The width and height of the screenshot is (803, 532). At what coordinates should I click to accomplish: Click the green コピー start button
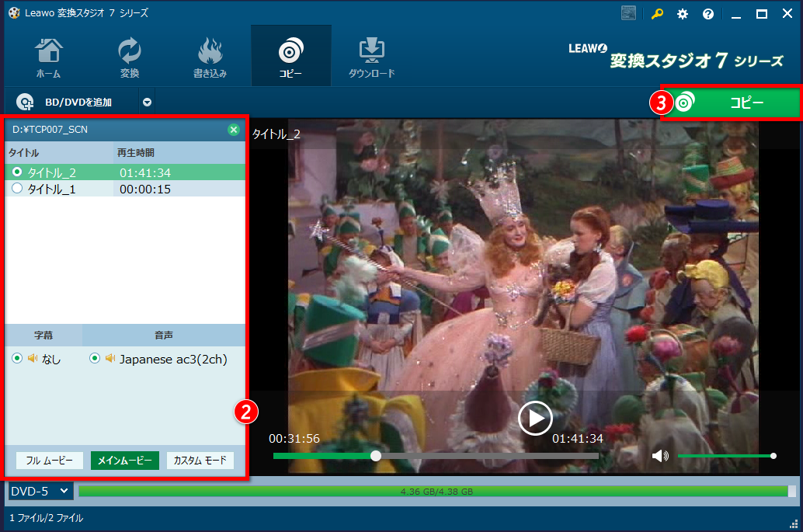coord(731,103)
